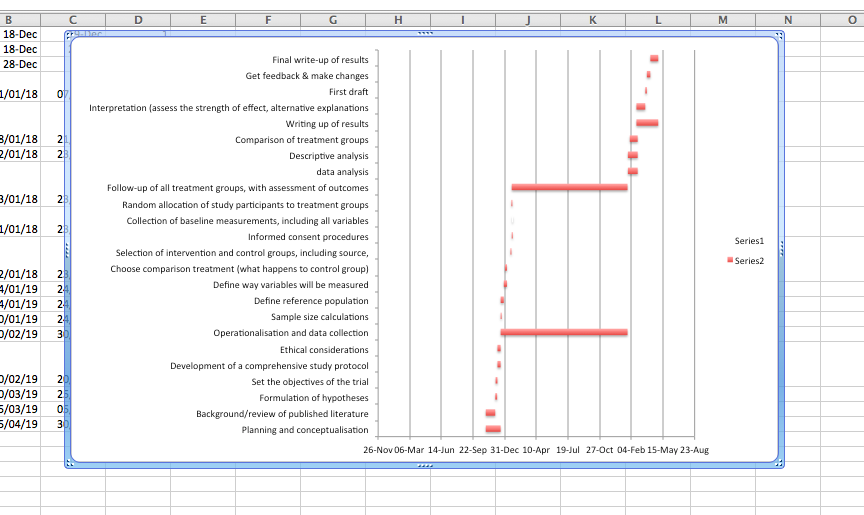Select the Writing up of results bar

click(647, 123)
